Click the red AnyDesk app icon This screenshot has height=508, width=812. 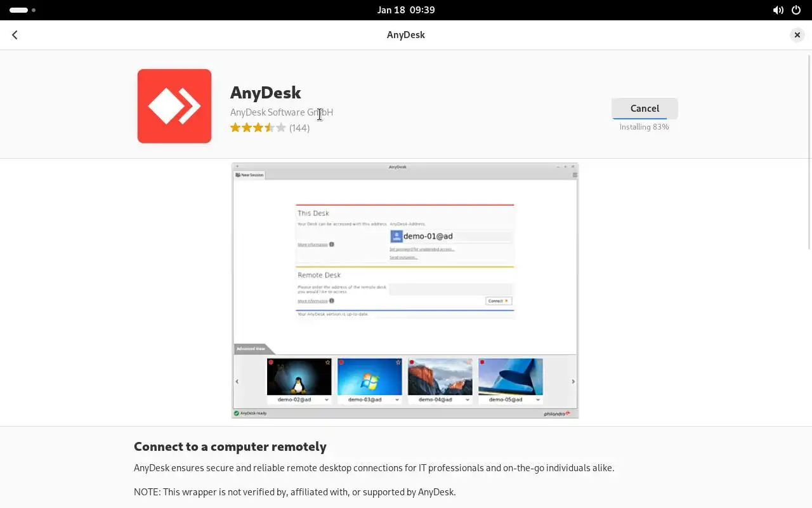click(x=174, y=106)
